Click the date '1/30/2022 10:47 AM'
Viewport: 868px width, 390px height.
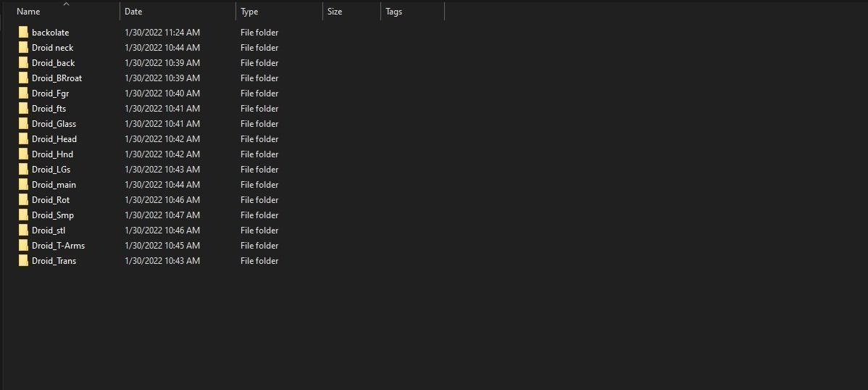pyautogui.click(x=162, y=215)
